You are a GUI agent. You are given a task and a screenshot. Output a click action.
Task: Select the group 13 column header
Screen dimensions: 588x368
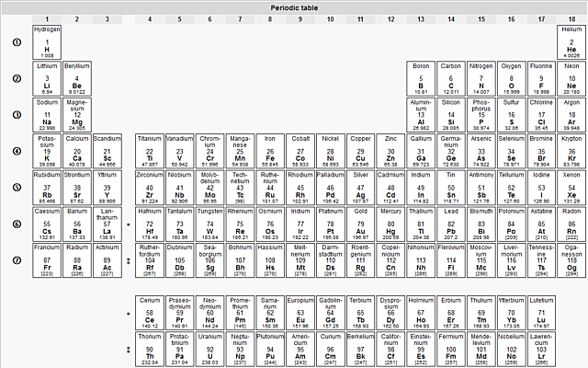coord(421,19)
